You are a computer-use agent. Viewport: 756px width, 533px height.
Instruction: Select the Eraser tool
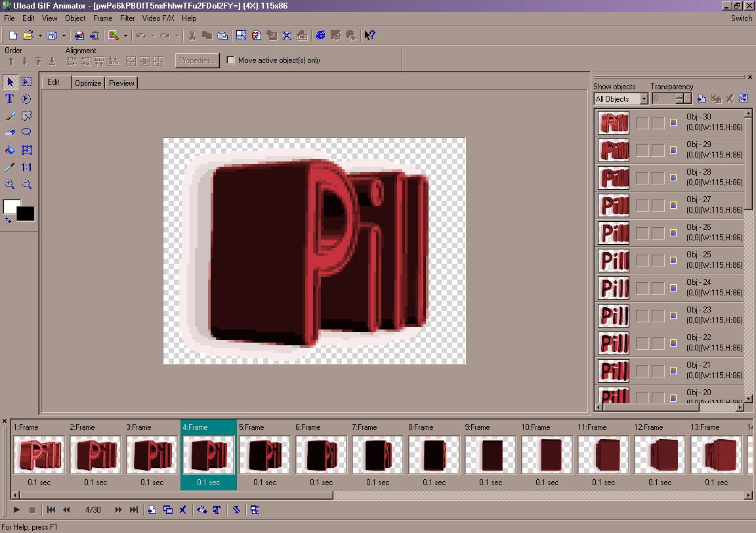point(10,133)
